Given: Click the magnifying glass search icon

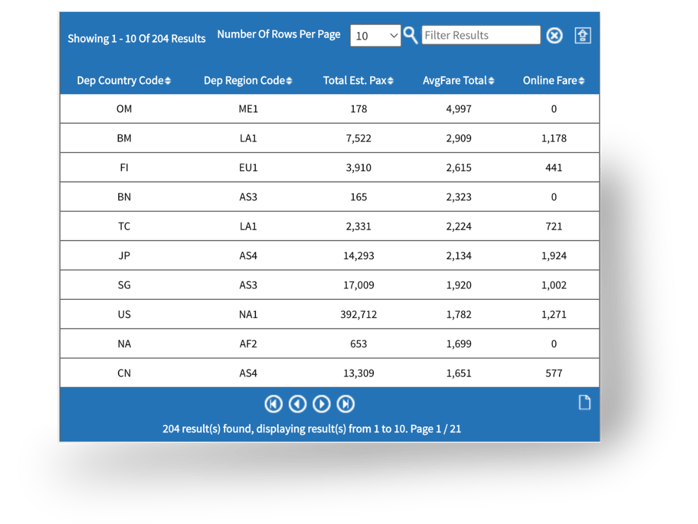Looking at the screenshot, I should click(x=410, y=35).
